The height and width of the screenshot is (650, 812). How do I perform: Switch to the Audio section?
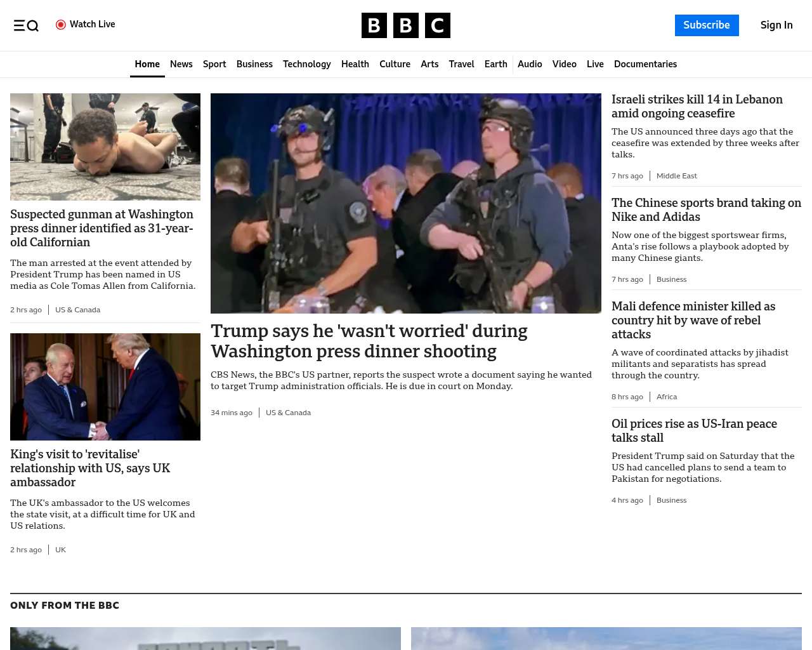[530, 64]
